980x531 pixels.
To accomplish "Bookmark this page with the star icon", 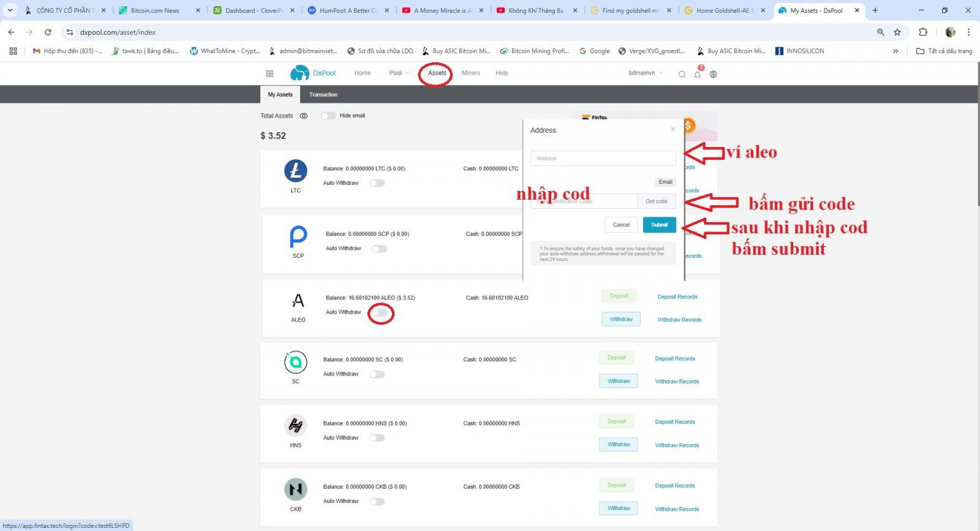I will (x=897, y=32).
